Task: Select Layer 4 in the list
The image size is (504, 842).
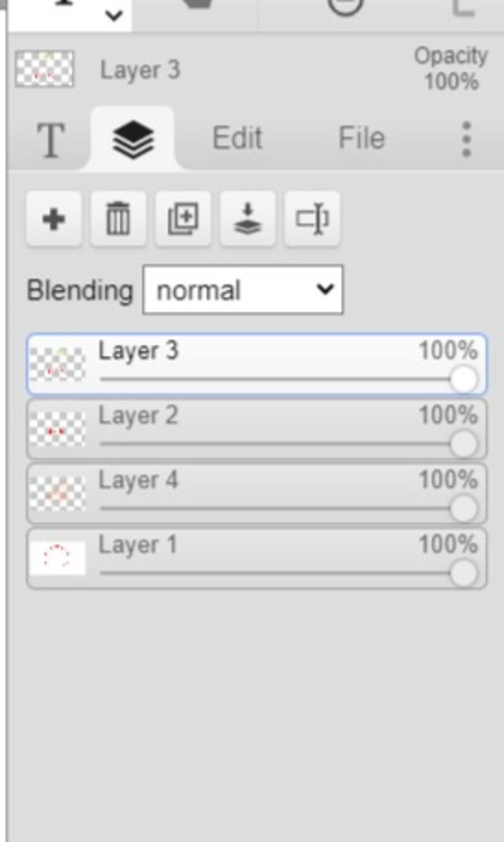Action: [256, 493]
